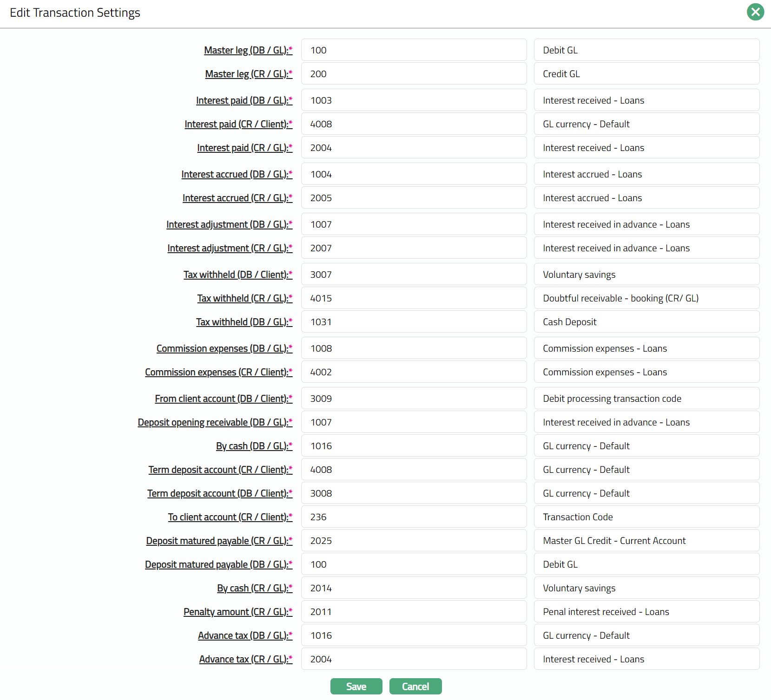
Task: Click the Cash Deposit description field
Action: [646, 322]
